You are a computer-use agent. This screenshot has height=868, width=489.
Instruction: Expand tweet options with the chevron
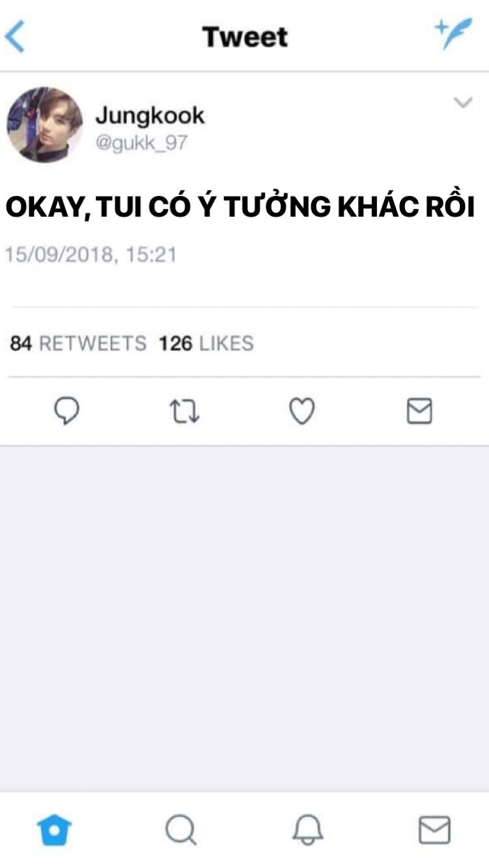point(462,103)
